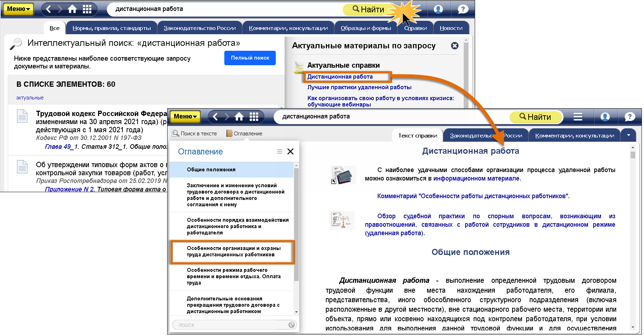Screen dimensions: 644x336
Task: Click the help question mark in the lower window
Action: pos(630,117)
